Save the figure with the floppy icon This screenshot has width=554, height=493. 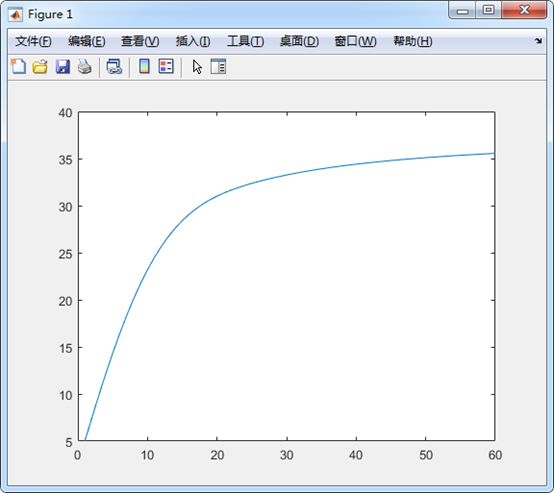pyautogui.click(x=63, y=66)
